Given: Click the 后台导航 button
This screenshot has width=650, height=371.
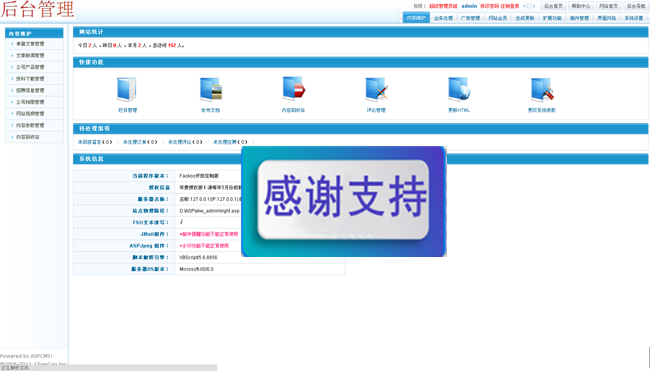Looking at the screenshot, I should (636, 6).
